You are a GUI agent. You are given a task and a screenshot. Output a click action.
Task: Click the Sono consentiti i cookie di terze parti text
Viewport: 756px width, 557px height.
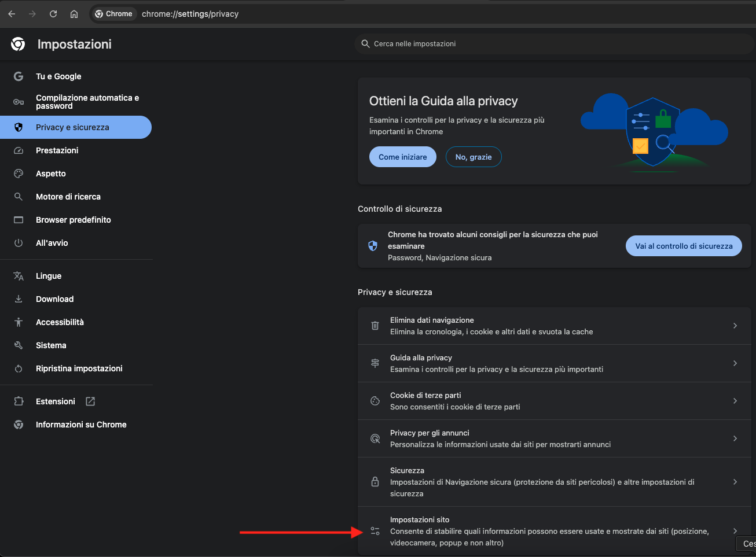455,407
